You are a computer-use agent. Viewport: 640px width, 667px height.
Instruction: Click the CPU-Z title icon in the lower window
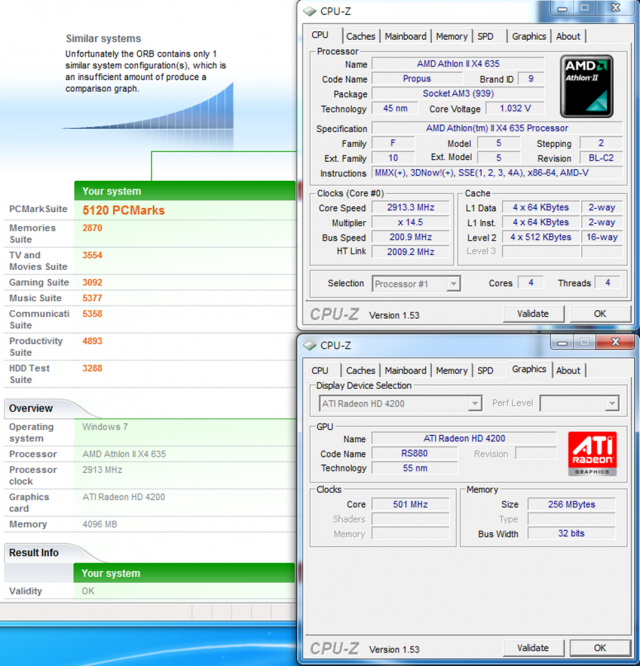pyautogui.click(x=310, y=345)
